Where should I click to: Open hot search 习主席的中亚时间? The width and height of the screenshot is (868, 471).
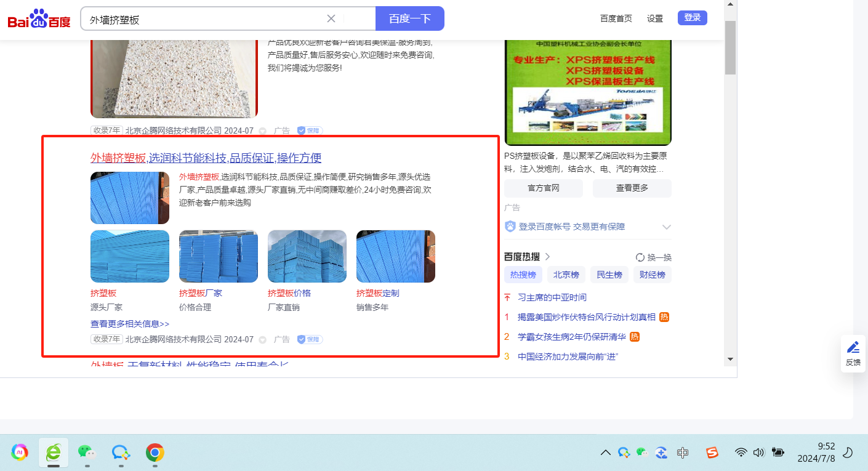pyautogui.click(x=552, y=297)
